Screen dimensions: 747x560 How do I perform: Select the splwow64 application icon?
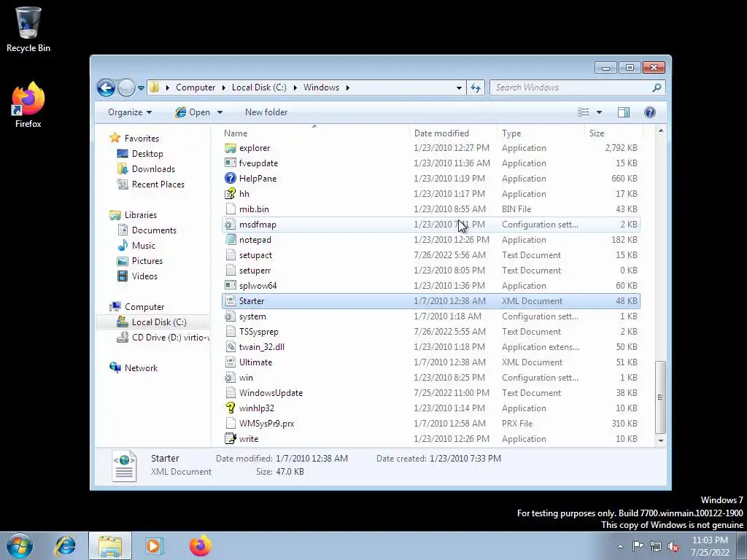230,286
